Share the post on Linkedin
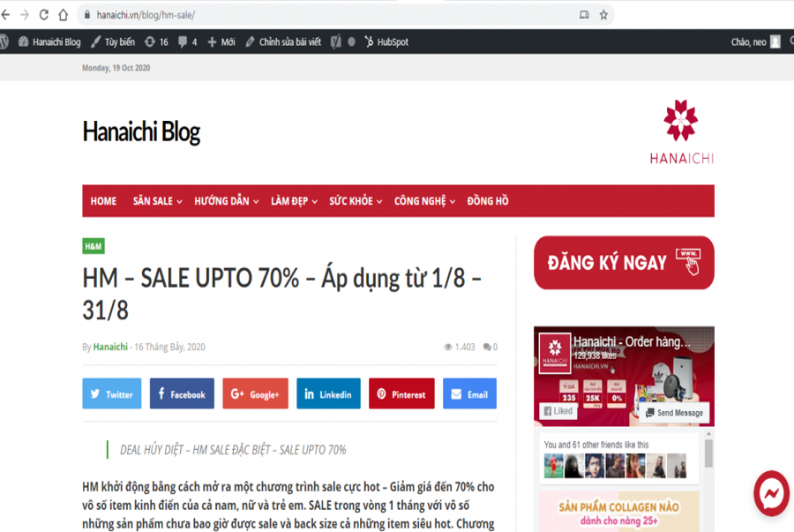 pyautogui.click(x=328, y=393)
